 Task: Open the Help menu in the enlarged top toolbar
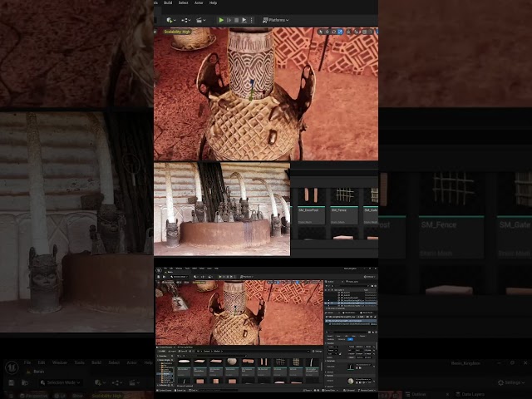pyautogui.click(x=213, y=2)
